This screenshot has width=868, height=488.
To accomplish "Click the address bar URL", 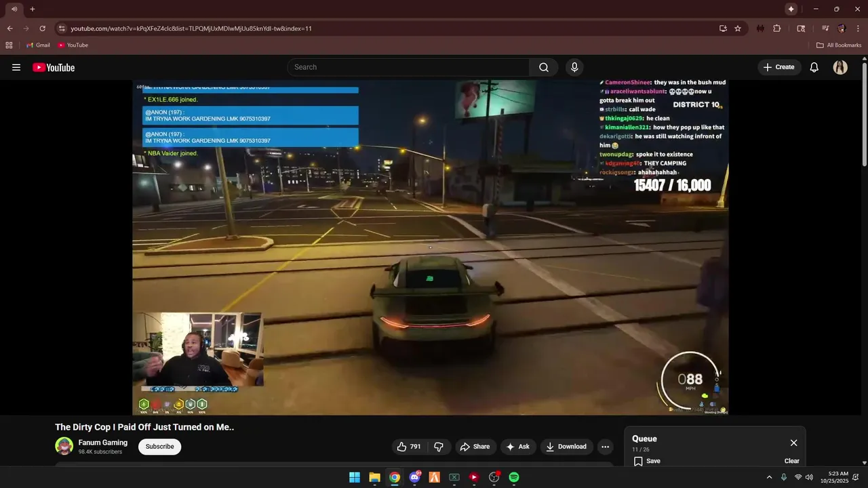I will click(x=191, y=28).
